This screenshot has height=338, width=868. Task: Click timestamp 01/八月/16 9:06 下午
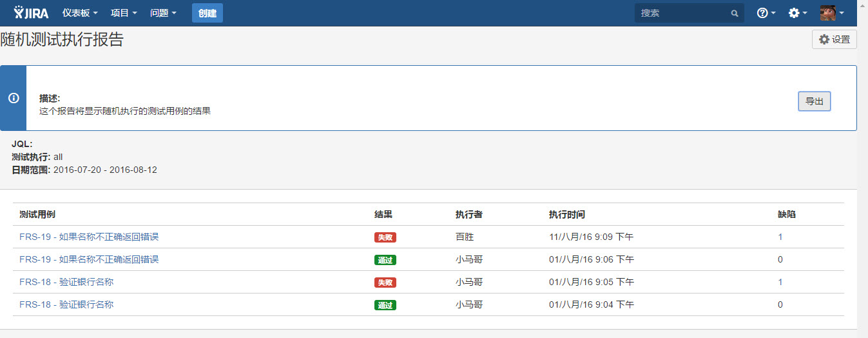pyautogui.click(x=592, y=259)
